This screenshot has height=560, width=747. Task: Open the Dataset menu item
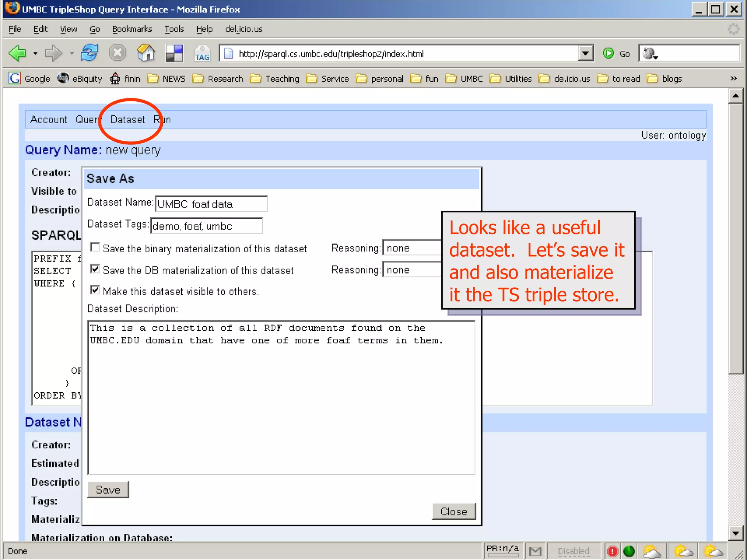pos(128,120)
